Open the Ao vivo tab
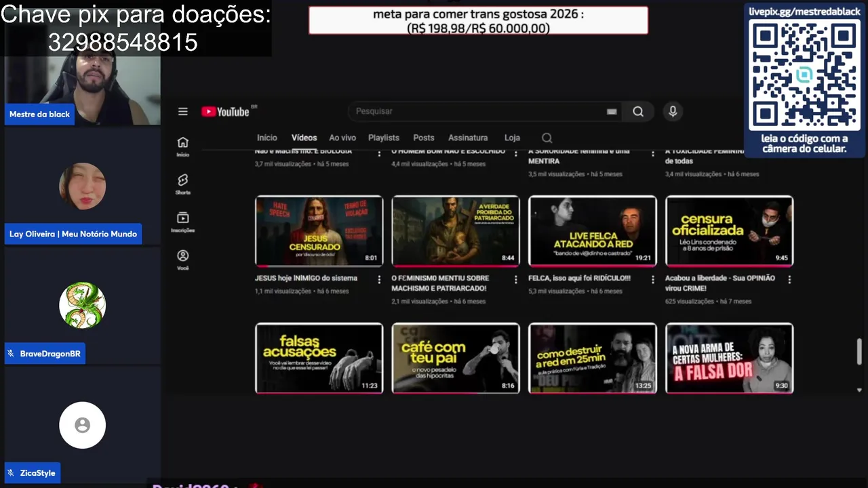The image size is (868, 488). 342,138
